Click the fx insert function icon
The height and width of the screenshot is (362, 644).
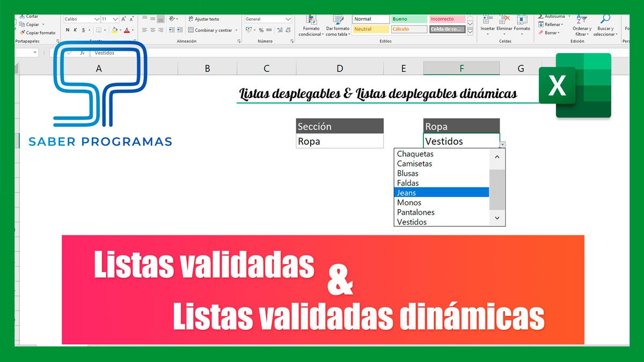(82, 53)
